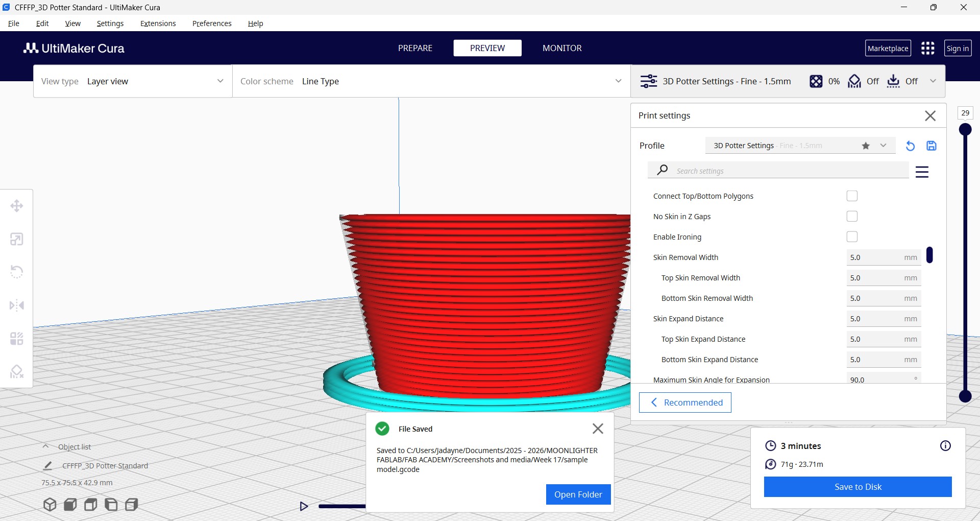
Task: Click the favorite star in profile selector
Action: [866, 146]
